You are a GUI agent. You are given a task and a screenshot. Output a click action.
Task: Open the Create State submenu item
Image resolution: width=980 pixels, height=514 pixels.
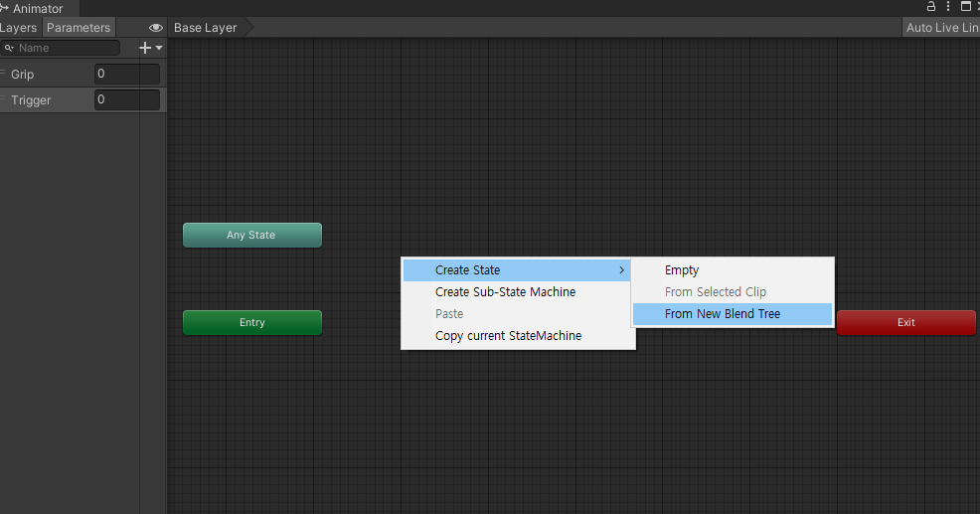pyautogui.click(x=517, y=270)
